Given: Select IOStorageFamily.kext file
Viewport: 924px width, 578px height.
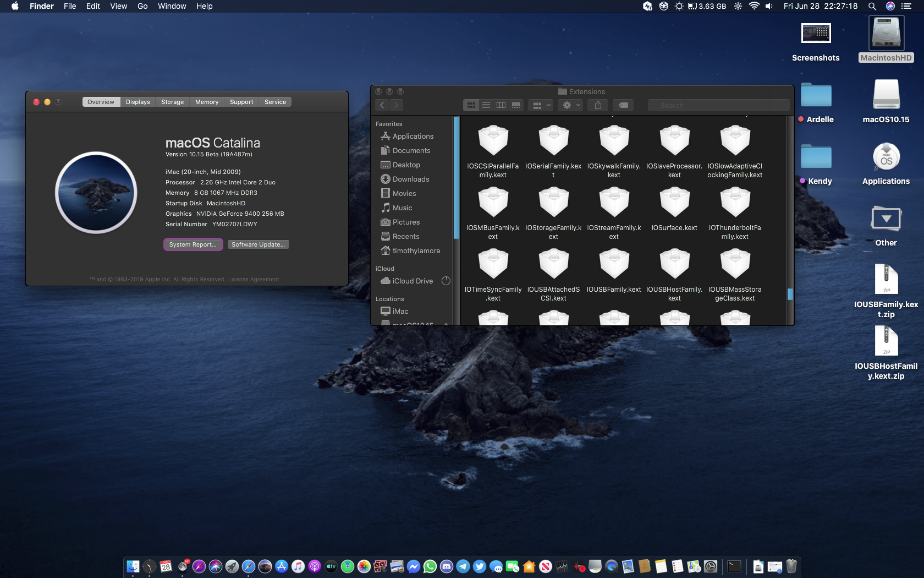Looking at the screenshot, I should point(553,213).
